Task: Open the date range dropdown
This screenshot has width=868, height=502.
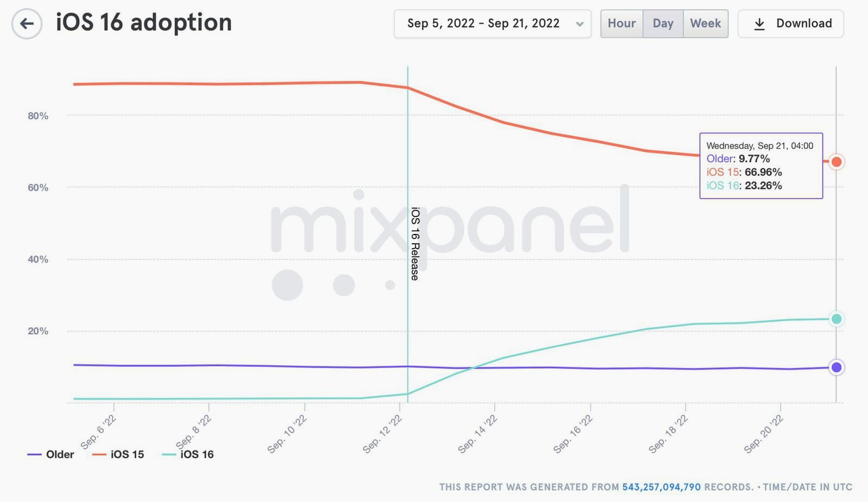Action: click(x=493, y=24)
